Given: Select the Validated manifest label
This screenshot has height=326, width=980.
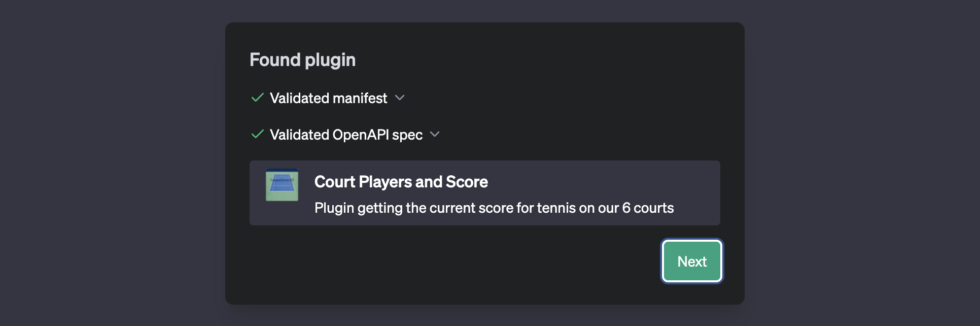Looking at the screenshot, I should tap(328, 98).
